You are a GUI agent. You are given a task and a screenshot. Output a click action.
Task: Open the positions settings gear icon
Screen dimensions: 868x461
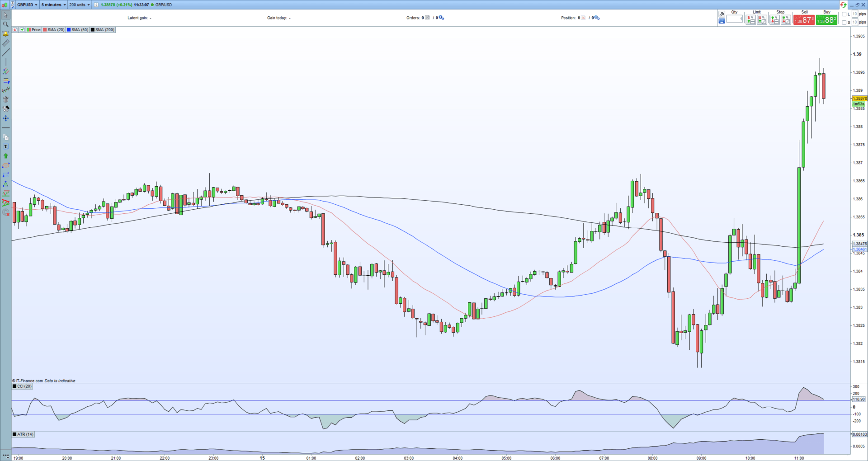597,18
